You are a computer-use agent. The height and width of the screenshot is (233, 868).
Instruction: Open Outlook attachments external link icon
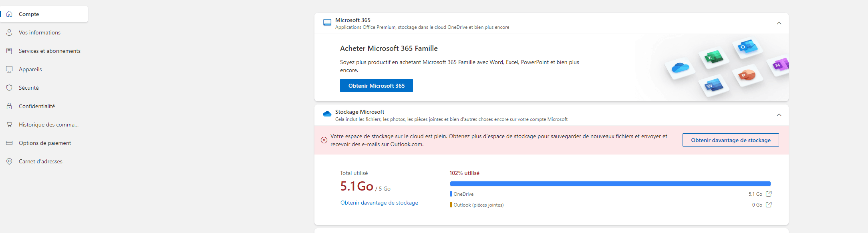pyautogui.click(x=769, y=205)
